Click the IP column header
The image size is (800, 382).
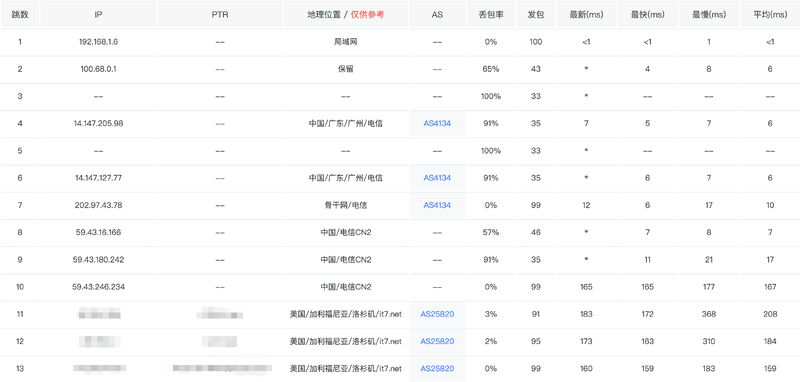(98, 15)
